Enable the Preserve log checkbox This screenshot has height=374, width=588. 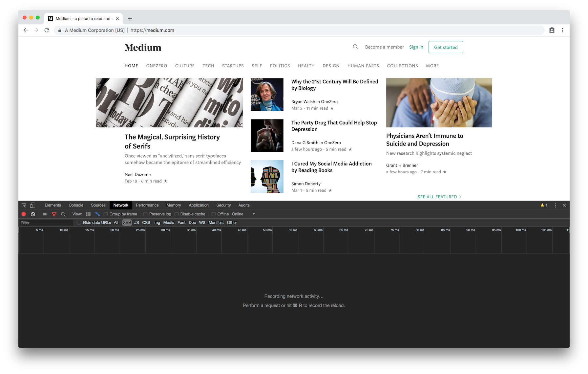[145, 214]
